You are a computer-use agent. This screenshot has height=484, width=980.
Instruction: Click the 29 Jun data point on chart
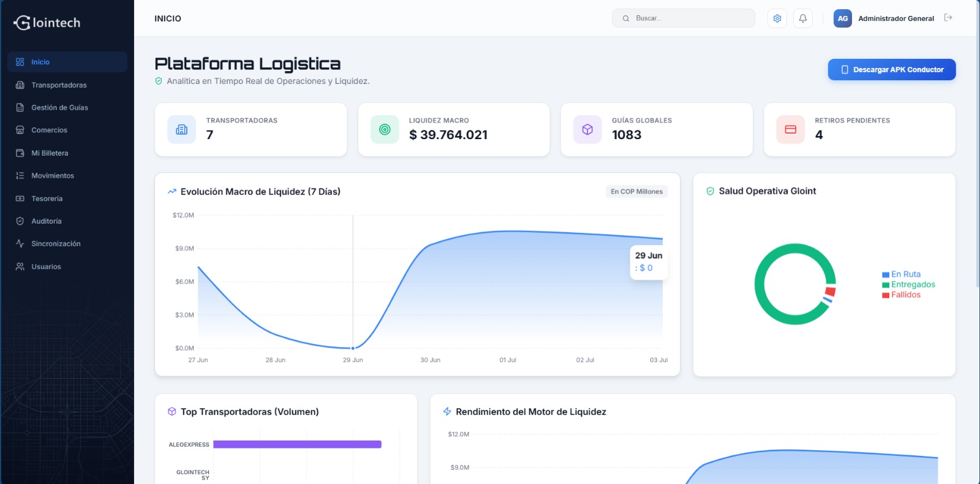pyautogui.click(x=353, y=348)
